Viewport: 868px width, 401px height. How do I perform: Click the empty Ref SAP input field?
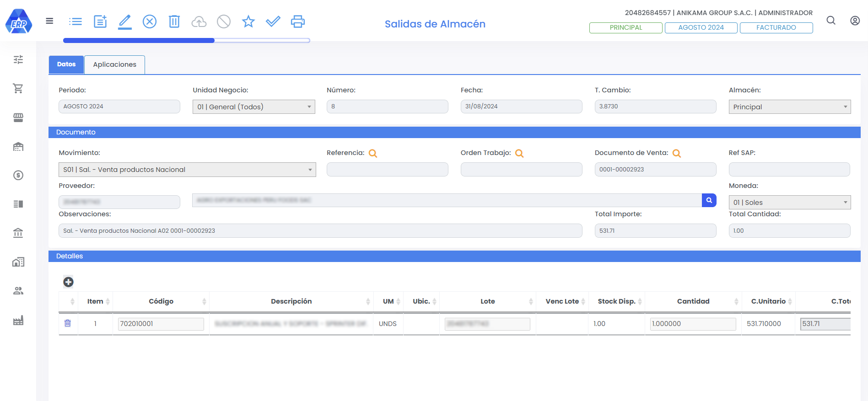789,169
